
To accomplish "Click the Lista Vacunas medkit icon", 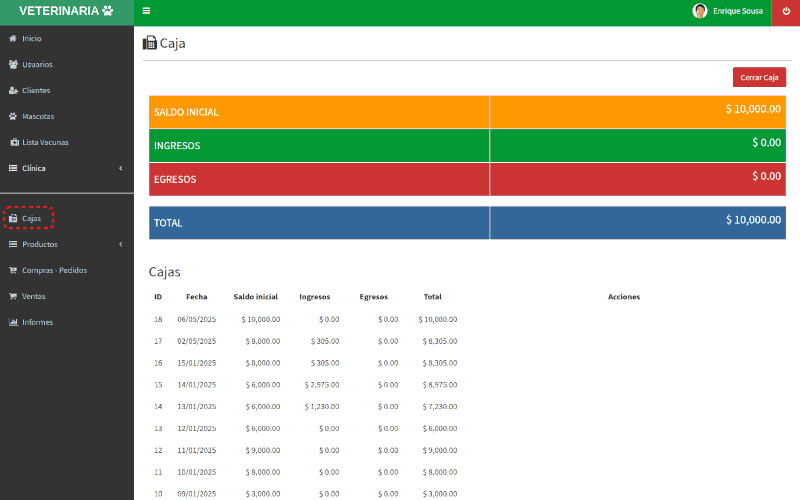I will (x=13, y=142).
